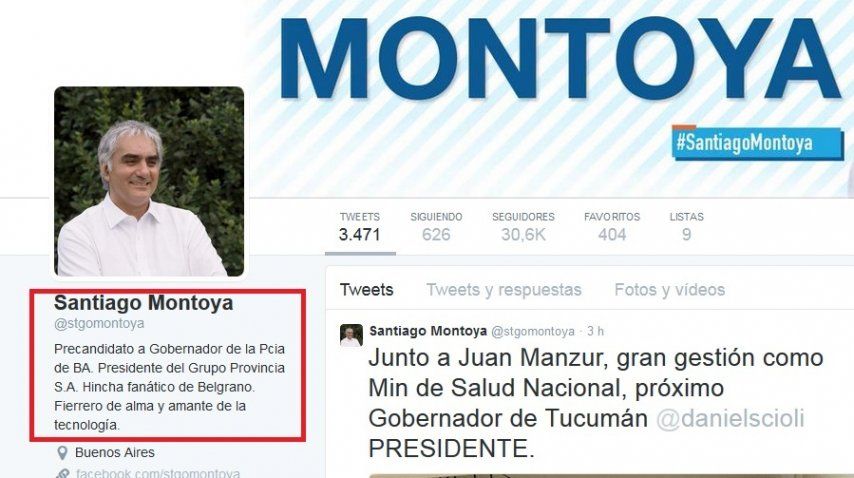Click Santiago Montoya name in tweet header
Screen dimensions: 854x478
(428, 330)
